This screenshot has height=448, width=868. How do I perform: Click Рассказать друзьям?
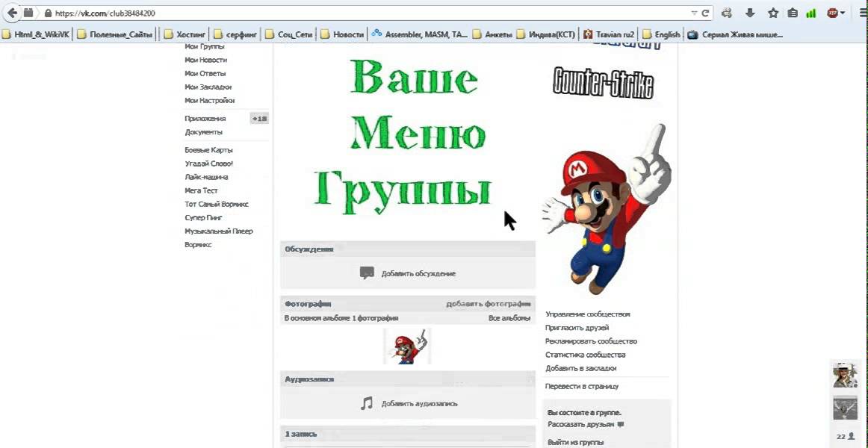pyautogui.click(x=580, y=424)
